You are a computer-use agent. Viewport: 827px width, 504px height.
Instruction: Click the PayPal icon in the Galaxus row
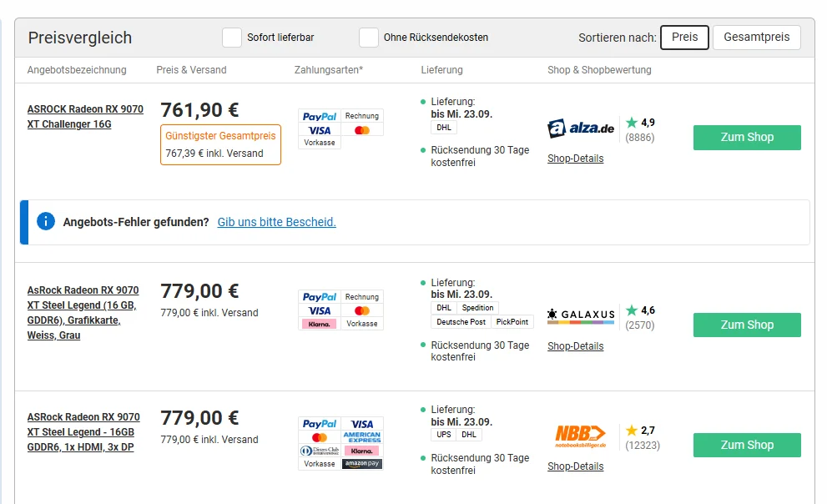coord(320,297)
